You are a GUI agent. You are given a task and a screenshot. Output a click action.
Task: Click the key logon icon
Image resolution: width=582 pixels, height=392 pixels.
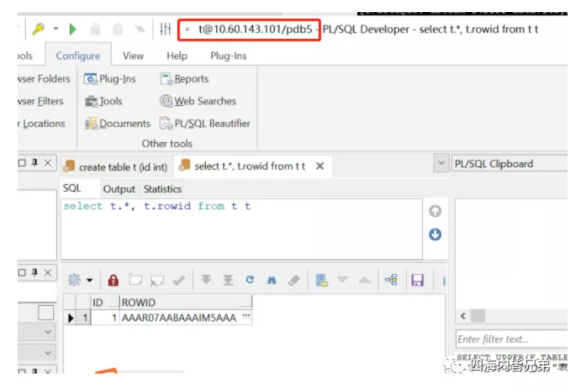pos(39,29)
